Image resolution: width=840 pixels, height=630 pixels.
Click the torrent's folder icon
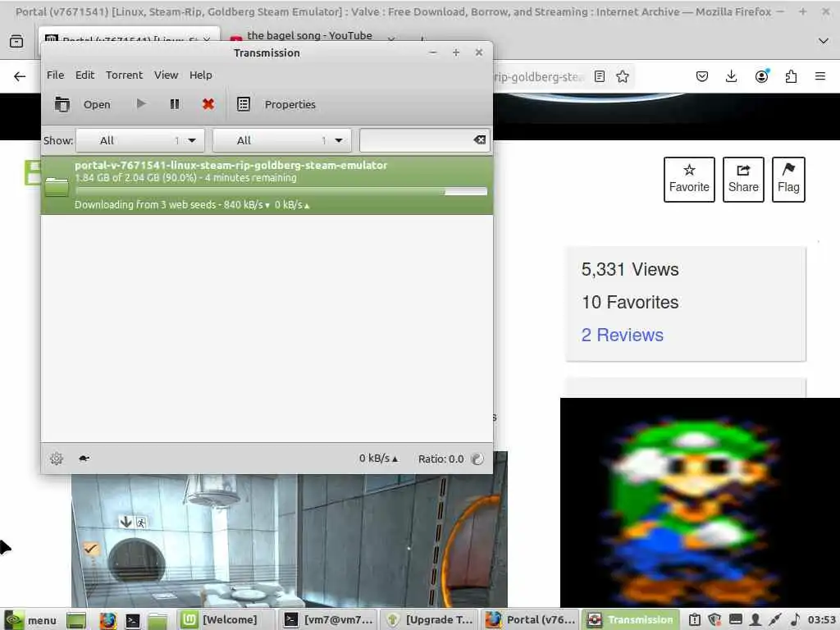tap(57, 186)
